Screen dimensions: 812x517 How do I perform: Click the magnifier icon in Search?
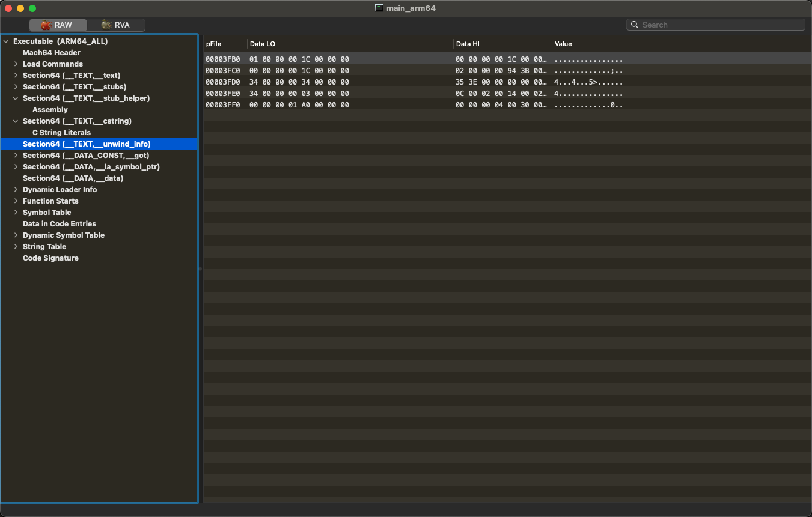pos(635,25)
